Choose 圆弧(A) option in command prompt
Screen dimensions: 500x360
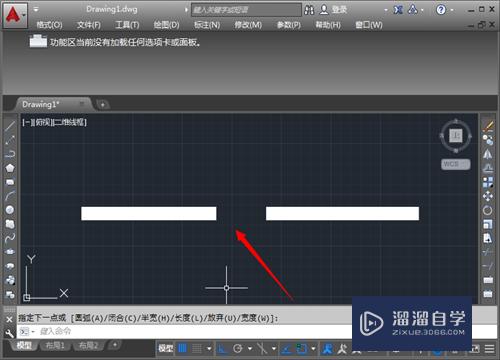point(89,318)
